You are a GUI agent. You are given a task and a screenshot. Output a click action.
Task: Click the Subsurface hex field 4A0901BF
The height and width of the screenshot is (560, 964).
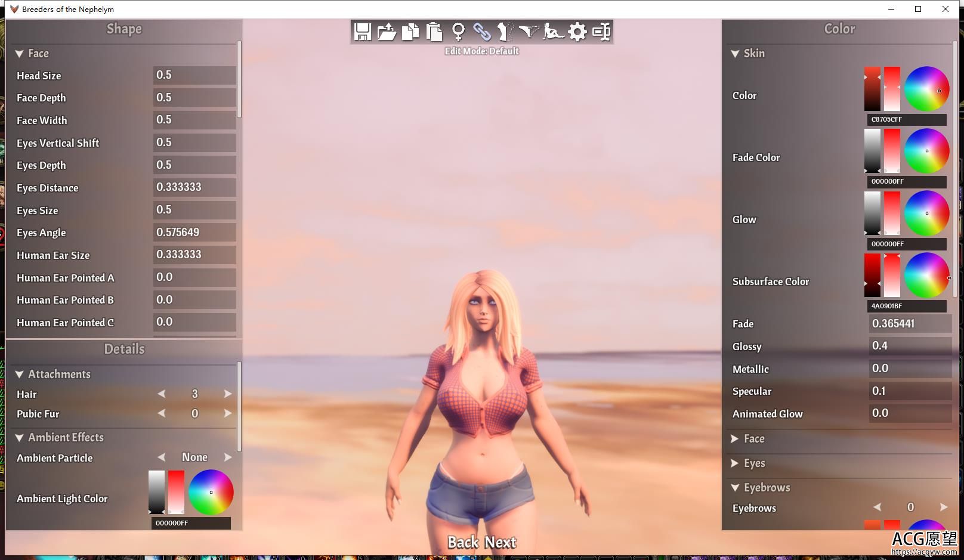click(907, 306)
